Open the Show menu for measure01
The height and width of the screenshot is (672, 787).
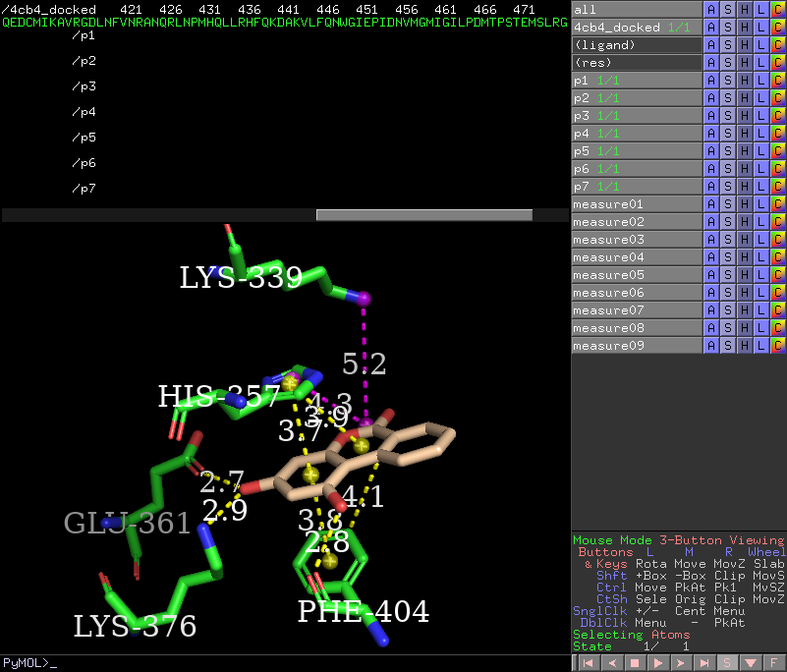click(x=727, y=204)
